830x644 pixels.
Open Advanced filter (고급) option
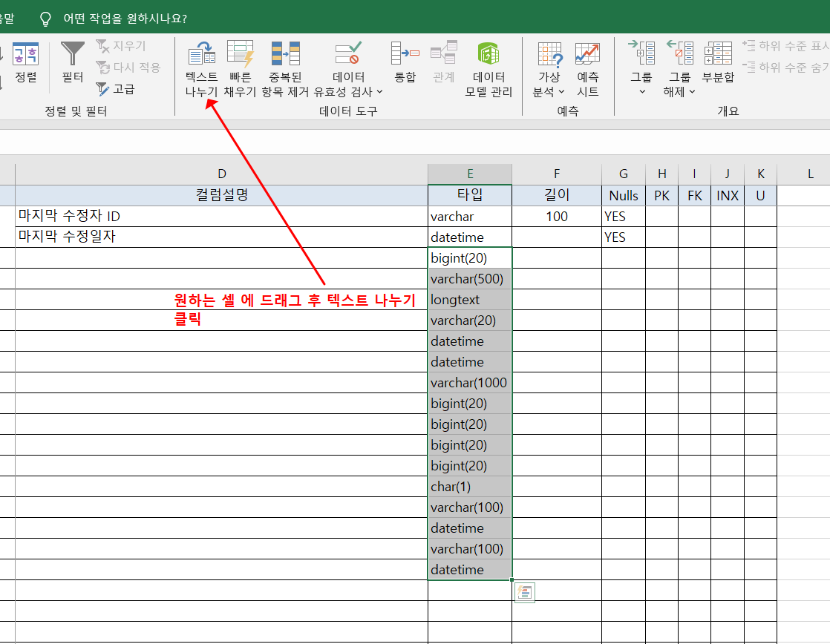point(115,89)
